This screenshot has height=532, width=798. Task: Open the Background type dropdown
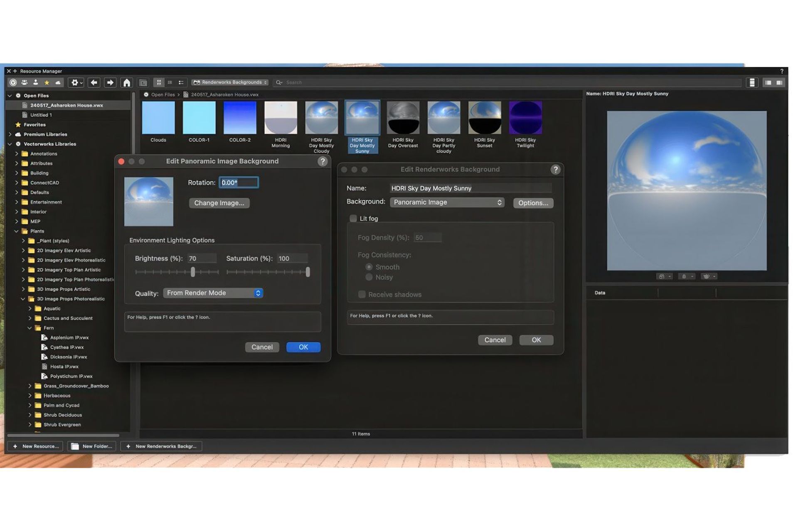447,202
